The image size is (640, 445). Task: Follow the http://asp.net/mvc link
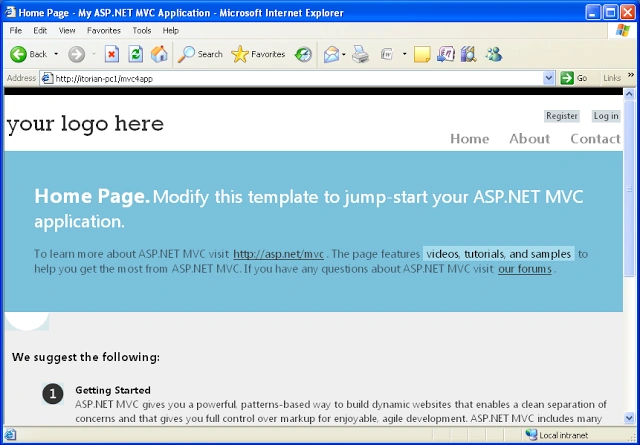(278, 254)
